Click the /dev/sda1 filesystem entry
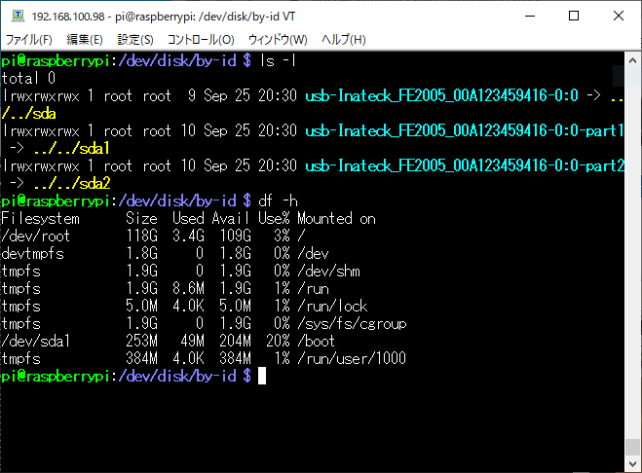 click(36, 341)
